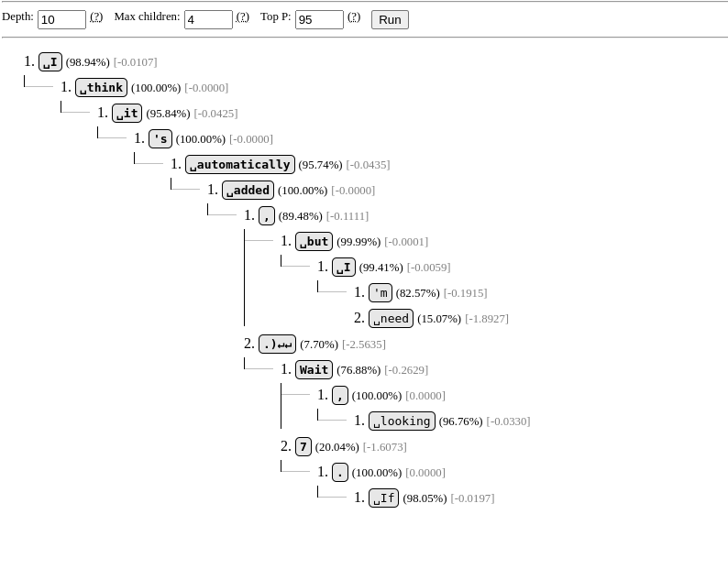Click the "looking" token node
The height and width of the screenshot is (569, 728).
pos(402,421)
